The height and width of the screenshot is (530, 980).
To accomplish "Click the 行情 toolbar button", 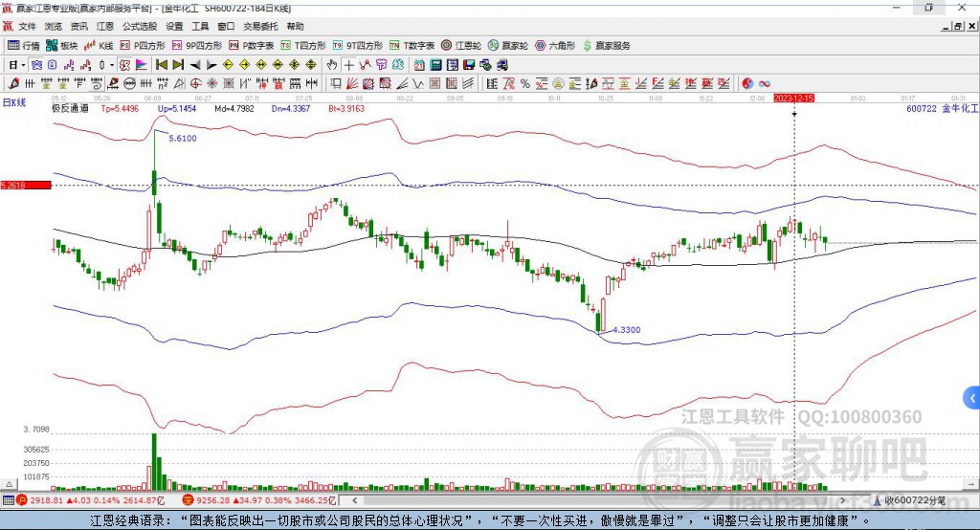I will [23, 46].
